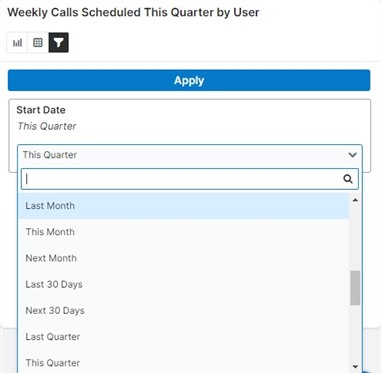
Task: Choose Last Quarter from the list
Action: (x=183, y=337)
